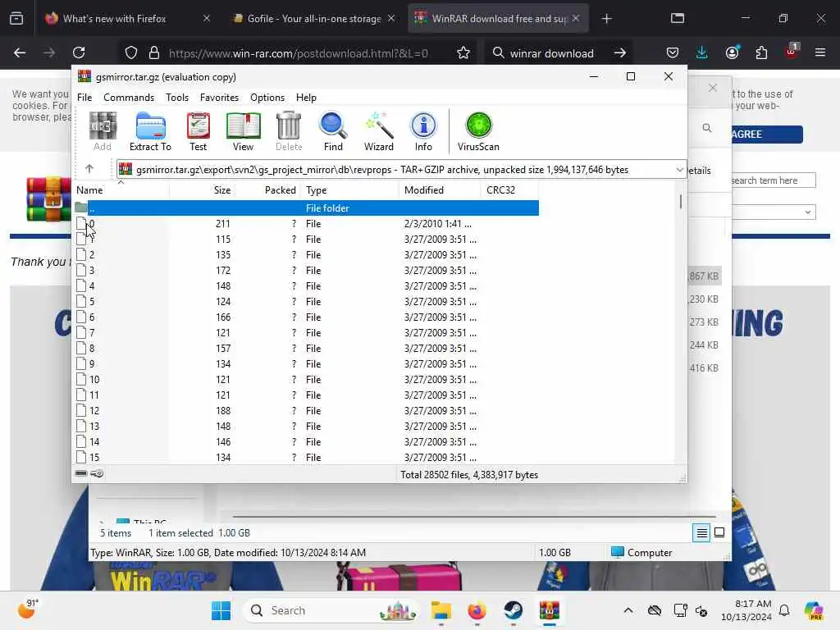Screen dimensions: 840x630
Task: Save to Pocket icon
Action: coord(673,52)
